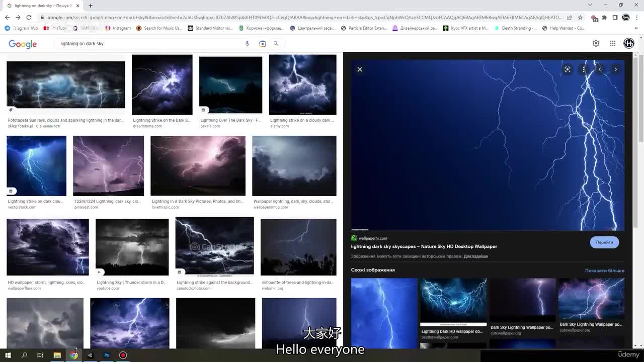Image resolution: width=644 pixels, height=362 pixels.
Task: Open File Explorer from taskbar
Action: coord(57,355)
